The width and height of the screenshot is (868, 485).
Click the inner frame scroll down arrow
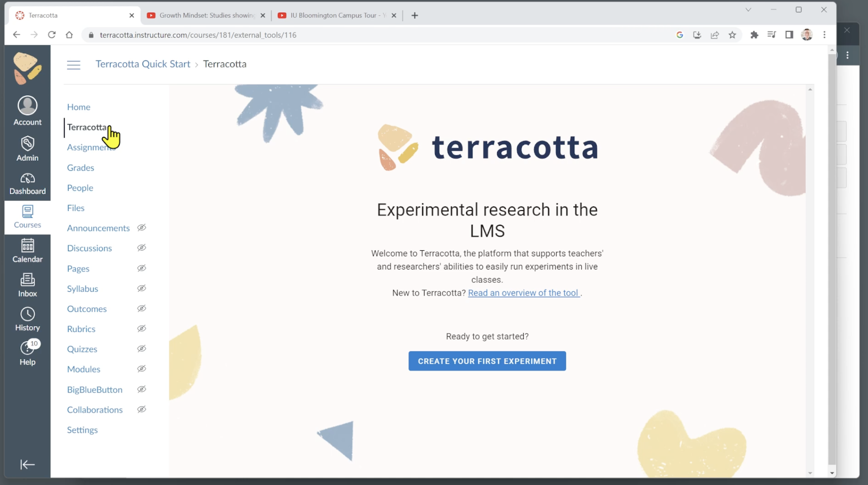[x=810, y=473]
